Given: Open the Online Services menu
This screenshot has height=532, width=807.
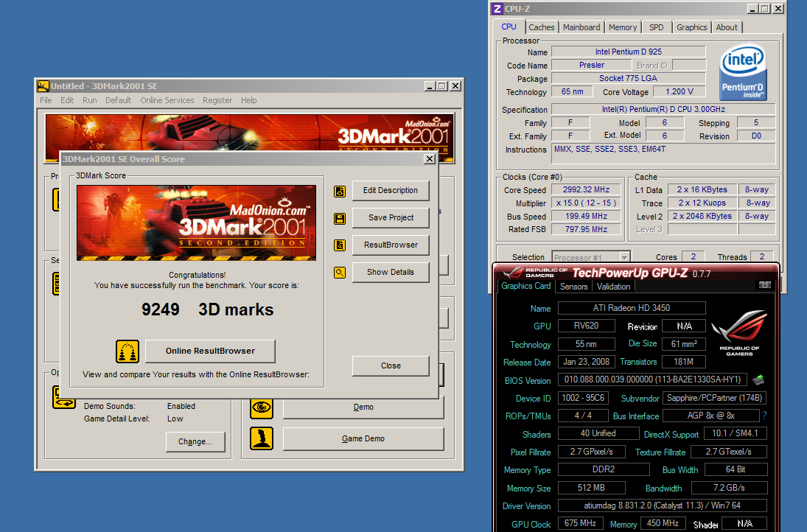Looking at the screenshot, I should coord(167,100).
